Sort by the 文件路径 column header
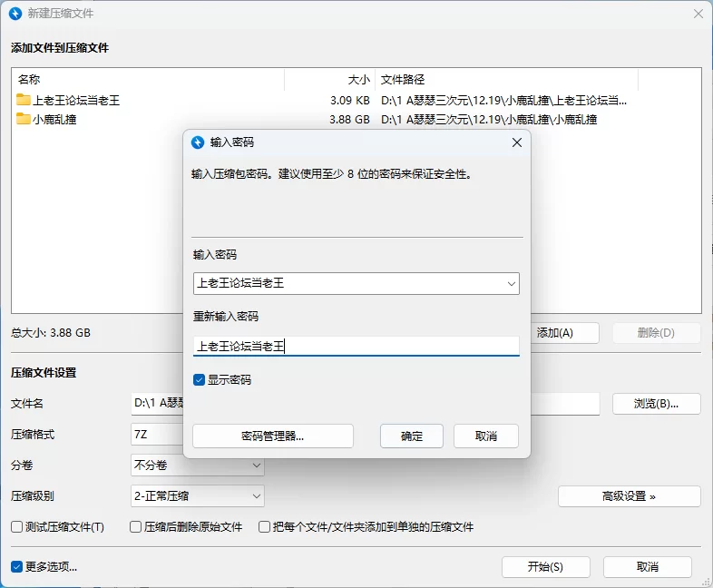This screenshot has height=588, width=713. click(x=506, y=80)
